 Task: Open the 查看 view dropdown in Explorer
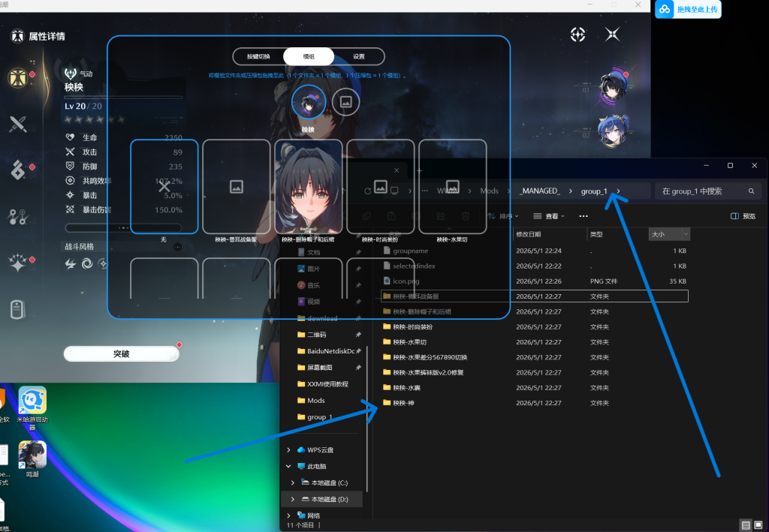(549, 216)
